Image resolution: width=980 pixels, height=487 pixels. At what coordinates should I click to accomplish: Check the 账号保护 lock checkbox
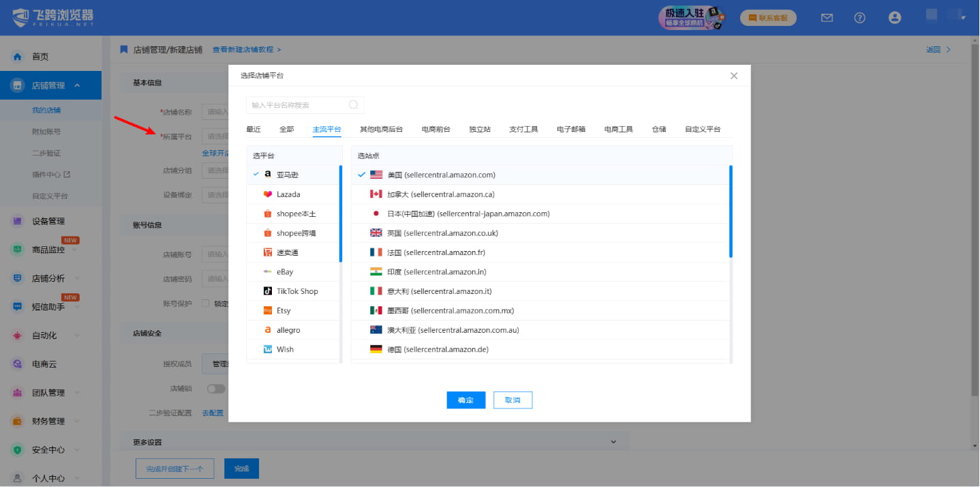[x=205, y=304]
